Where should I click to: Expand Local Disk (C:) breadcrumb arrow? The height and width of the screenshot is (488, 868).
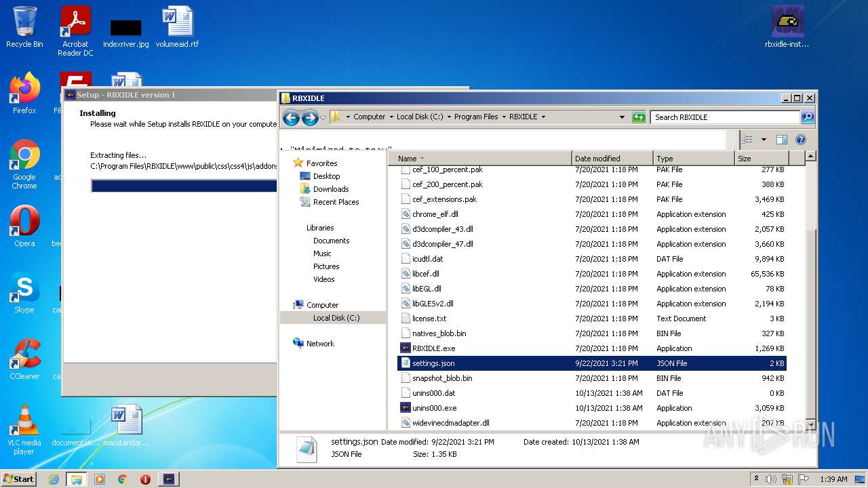click(448, 117)
